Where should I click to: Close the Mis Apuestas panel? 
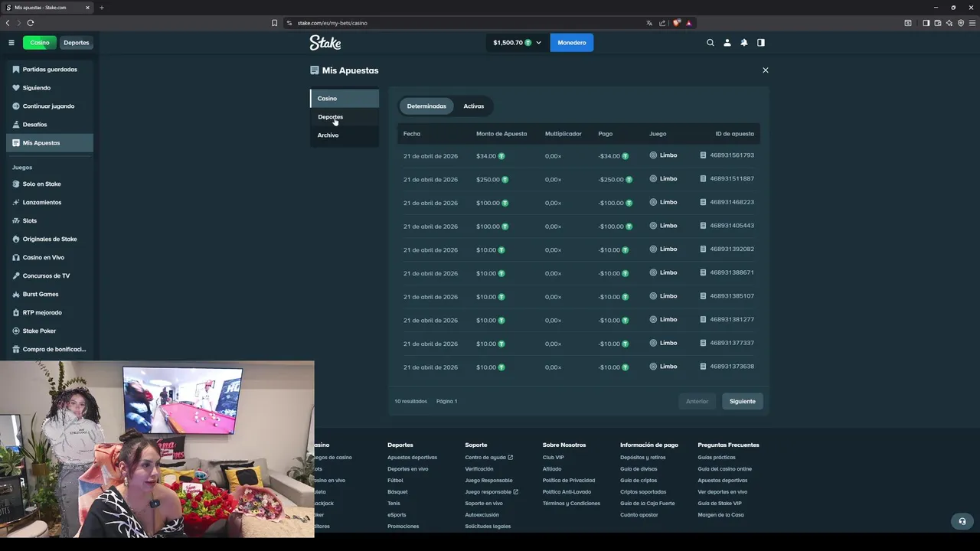point(765,70)
